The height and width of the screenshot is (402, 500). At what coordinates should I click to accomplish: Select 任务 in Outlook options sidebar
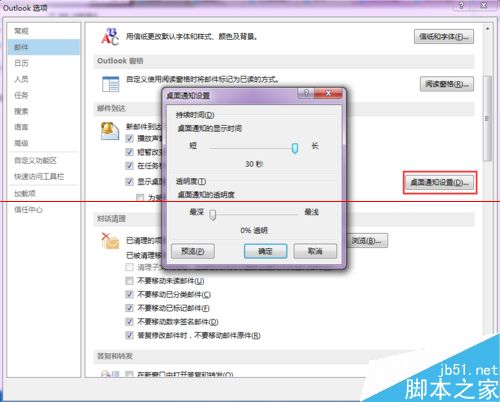tap(44, 95)
